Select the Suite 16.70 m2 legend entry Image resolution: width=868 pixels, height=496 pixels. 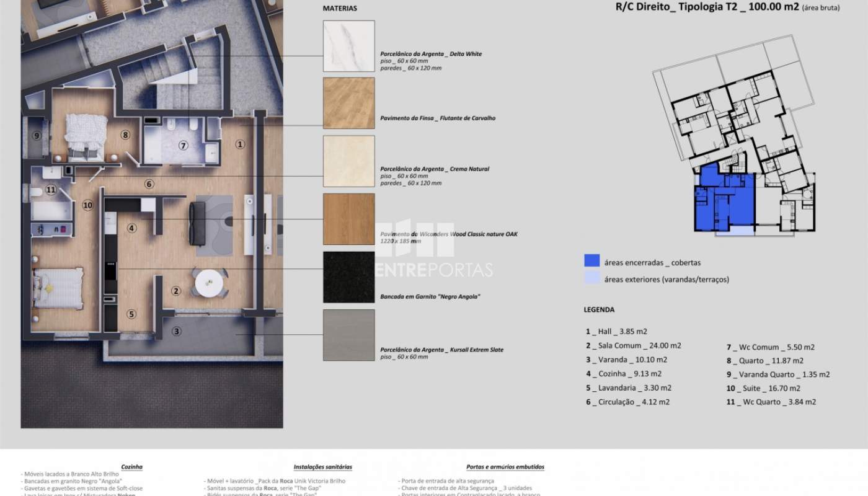tap(763, 388)
